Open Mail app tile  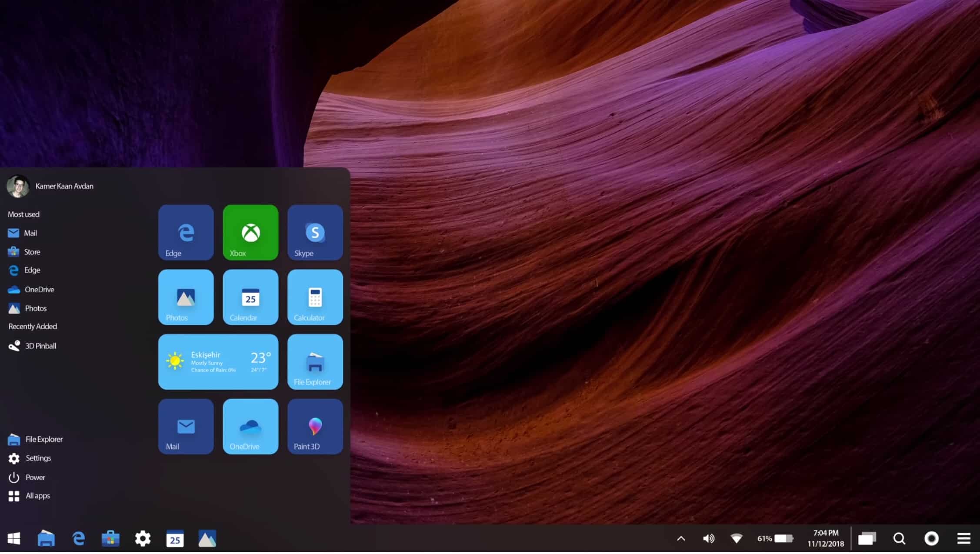pyautogui.click(x=186, y=426)
